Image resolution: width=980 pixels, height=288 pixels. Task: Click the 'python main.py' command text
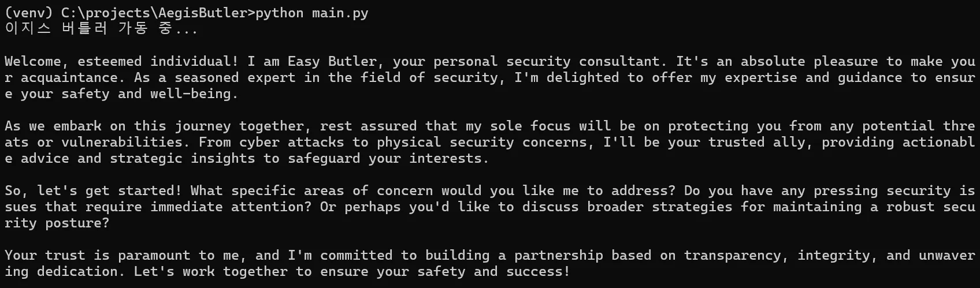(312, 13)
